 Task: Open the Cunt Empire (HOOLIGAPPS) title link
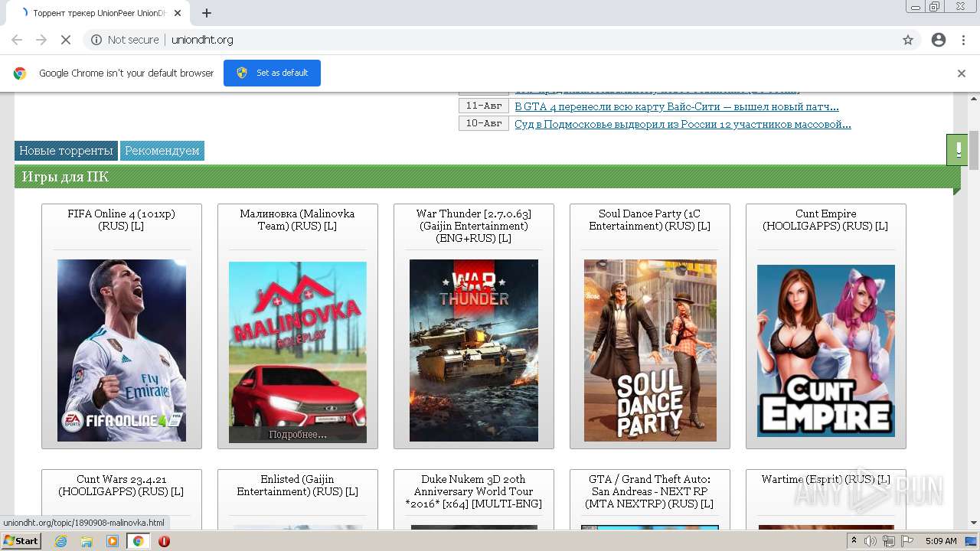[825, 220]
